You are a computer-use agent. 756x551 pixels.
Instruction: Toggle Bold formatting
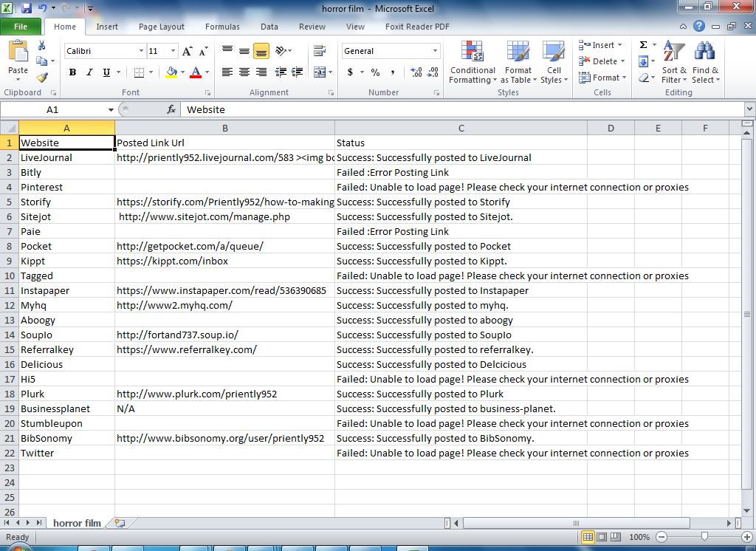point(72,72)
